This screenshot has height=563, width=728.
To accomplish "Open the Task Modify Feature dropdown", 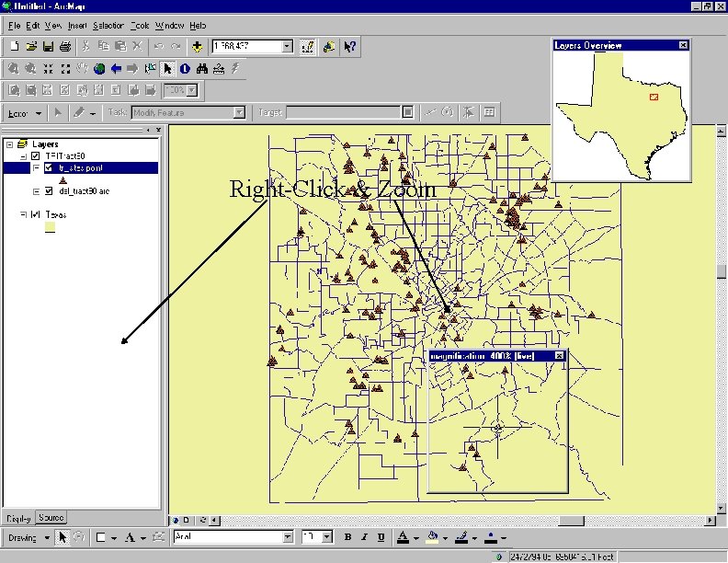I will tap(239, 112).
